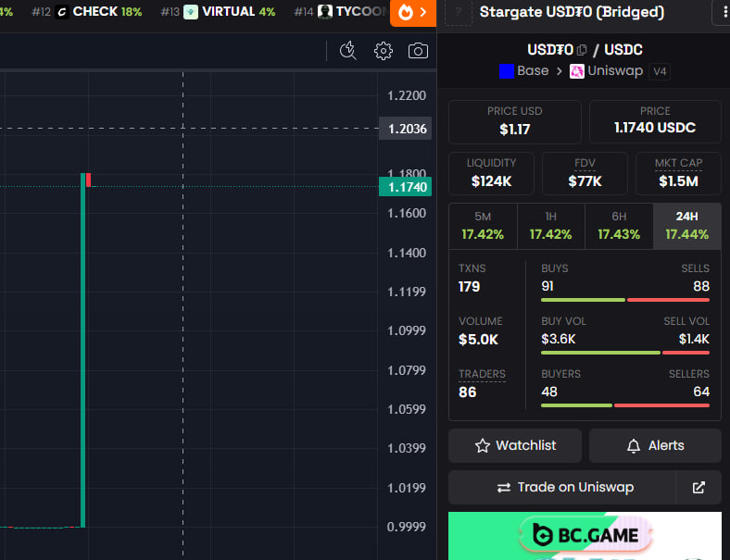Click Trade on Uniswap button
The height and width of the screenshot is (560, 730).
562,487
